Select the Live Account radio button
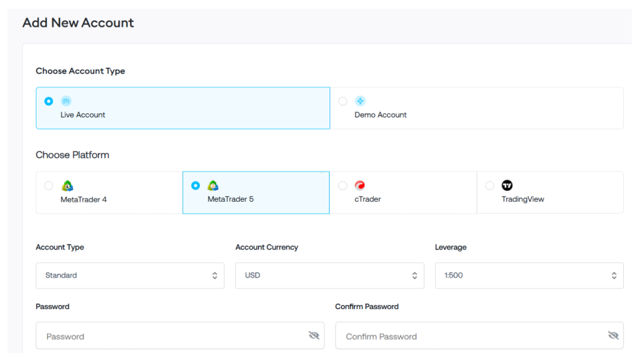This screenshot has width=644, height=362. click(48, 101)
